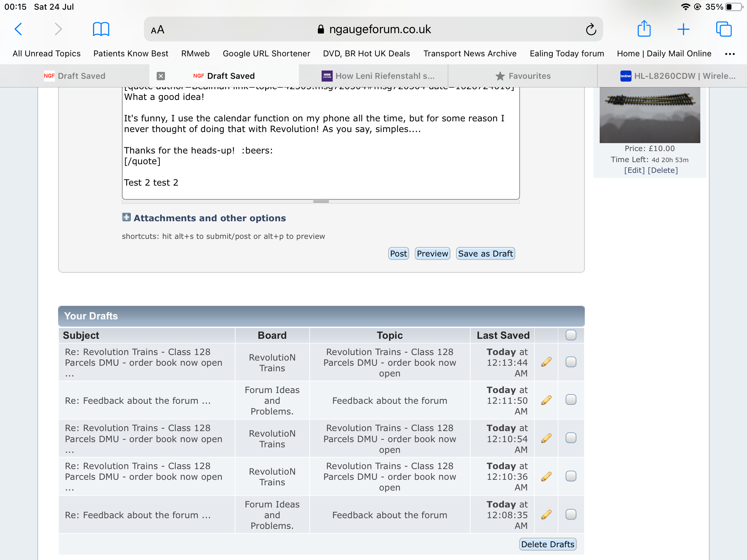
Task: Tap the Wi-Fi status icon
Action: click(x=685, y=7)
